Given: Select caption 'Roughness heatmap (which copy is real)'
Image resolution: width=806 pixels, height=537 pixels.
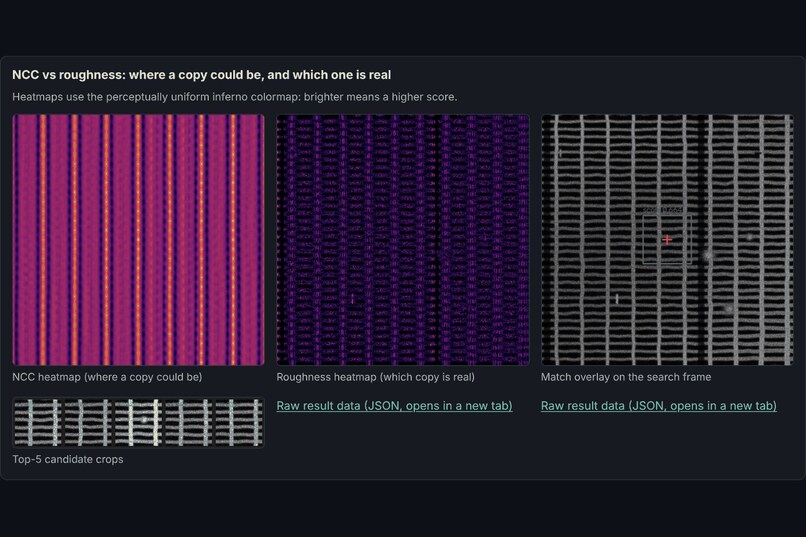Looking at the screenshot, I should pos(376,377).
